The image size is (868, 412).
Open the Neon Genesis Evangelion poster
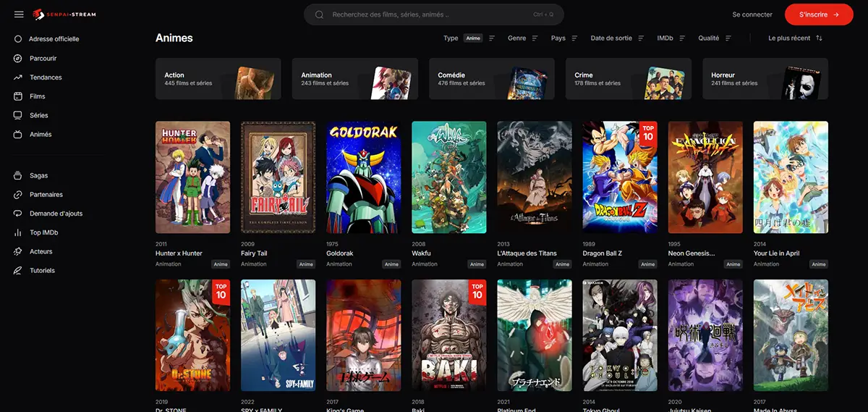(x=705, y=177)
